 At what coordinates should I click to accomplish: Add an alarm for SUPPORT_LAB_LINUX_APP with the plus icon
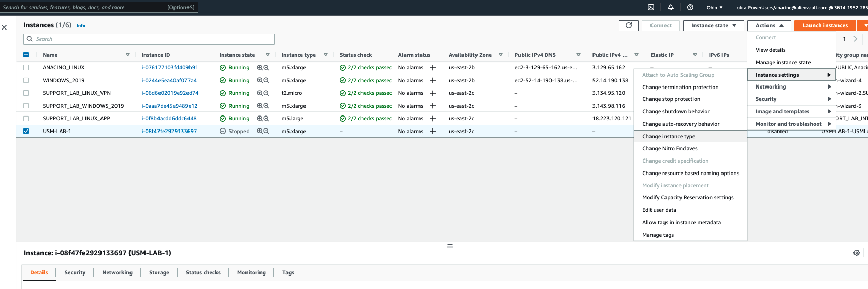(433, 118)
